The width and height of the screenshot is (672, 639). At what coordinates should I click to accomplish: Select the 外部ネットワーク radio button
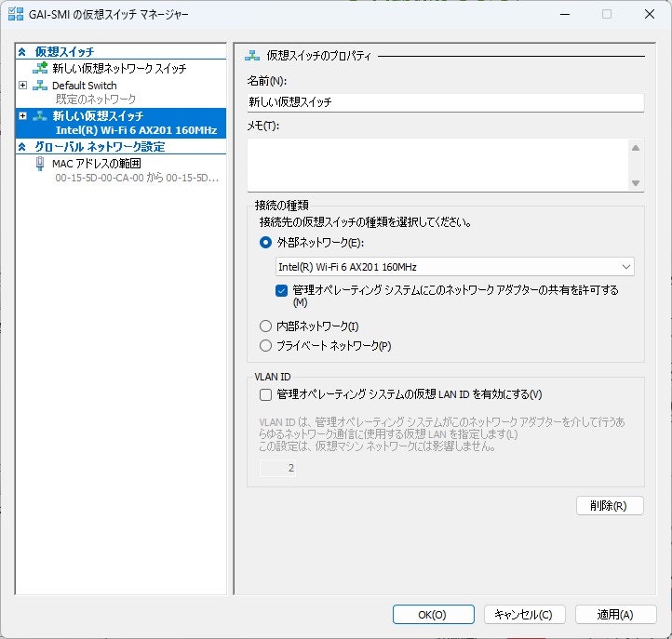coord(265,243)
